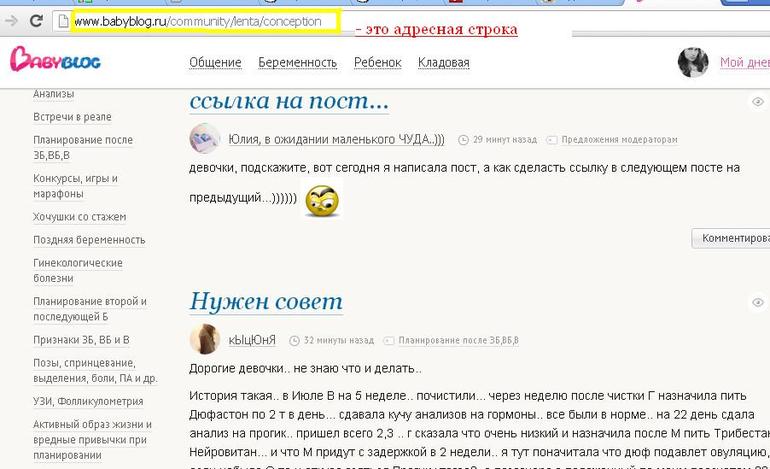Click avatar of Юлия post author

click(204, 138)
